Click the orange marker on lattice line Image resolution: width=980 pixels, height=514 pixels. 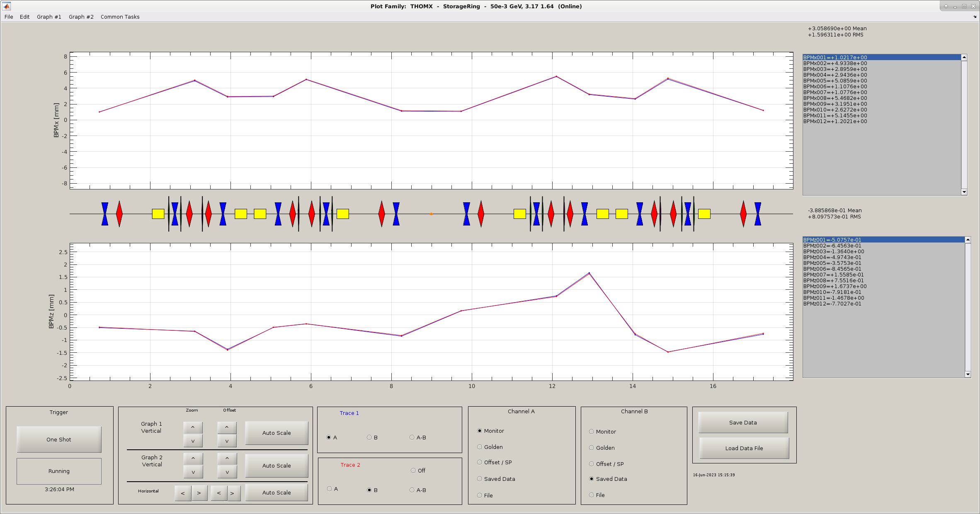[431, 214]
